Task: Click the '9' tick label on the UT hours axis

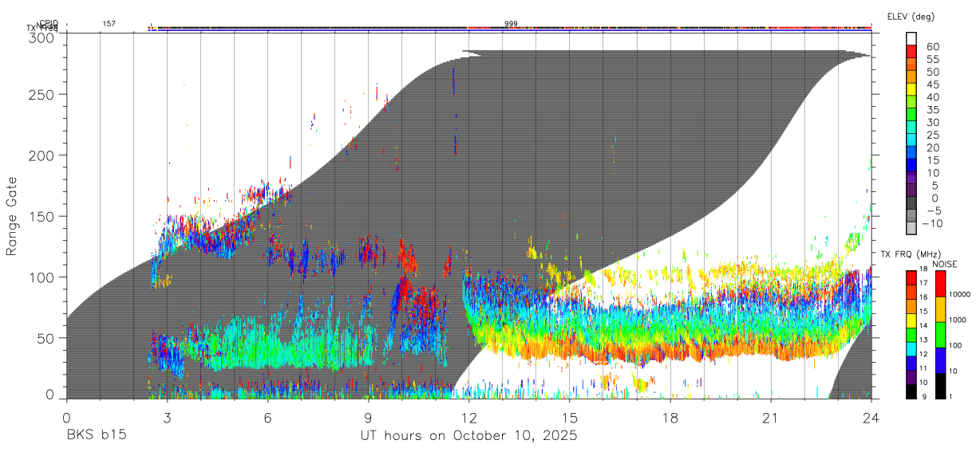Action: tap(368, 417)
